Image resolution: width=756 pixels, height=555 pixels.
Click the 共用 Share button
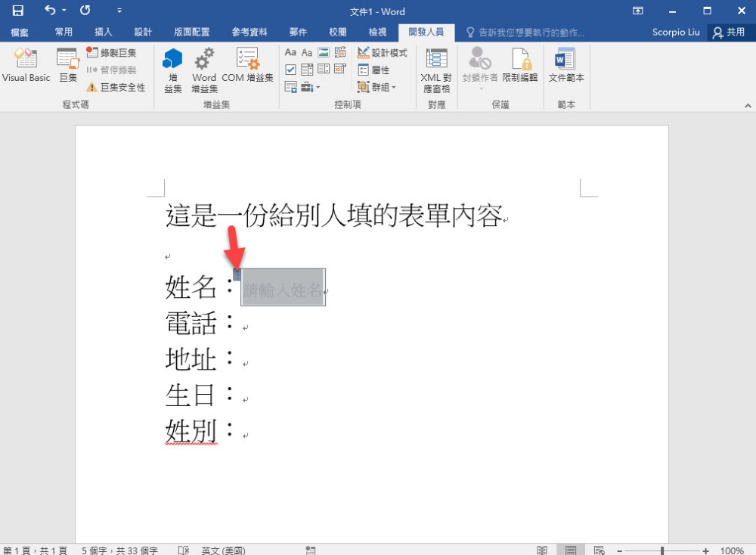[729, 33]
